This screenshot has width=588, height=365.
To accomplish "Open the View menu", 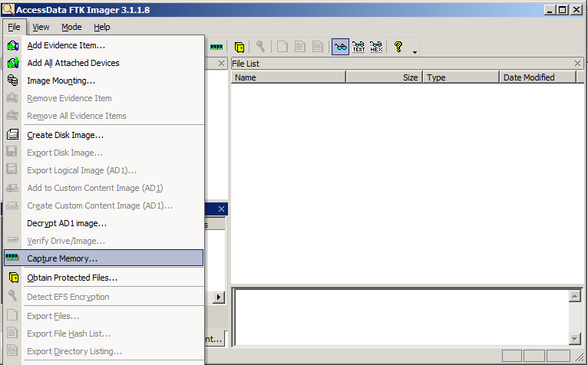I will (41, 27).
